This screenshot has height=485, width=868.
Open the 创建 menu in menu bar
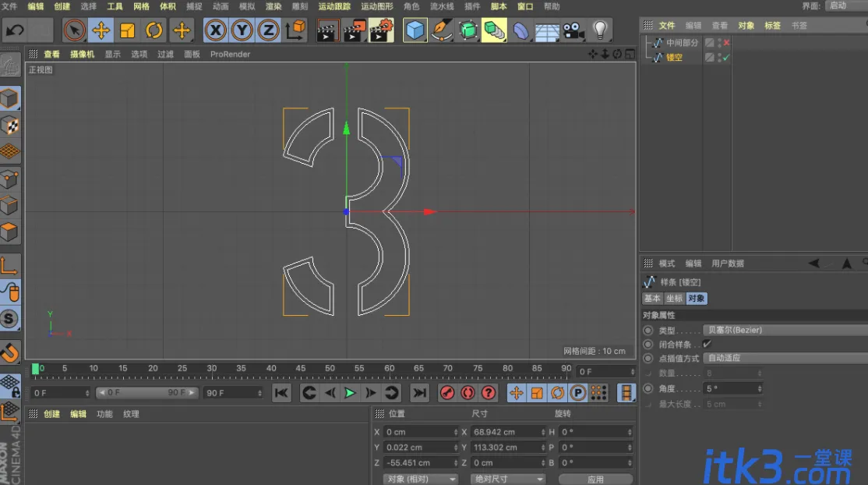[62, 6]
